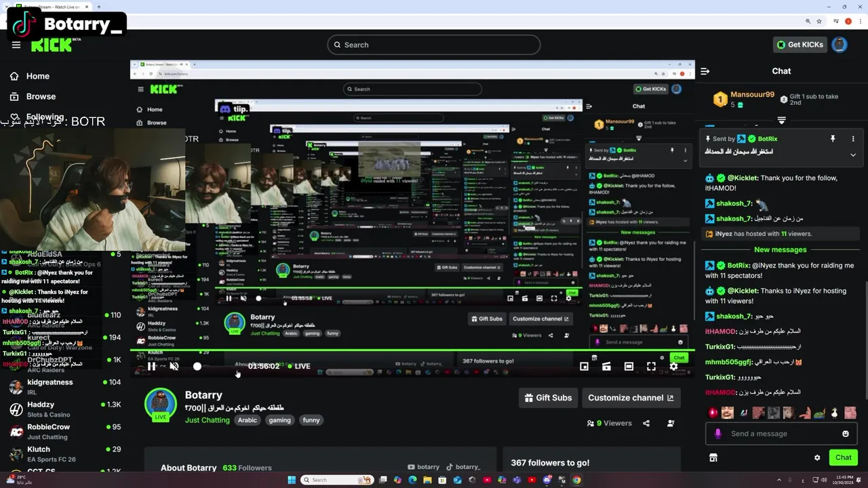This screenshot has width=868, height=488.
Task: Open Microsoft Edge from taskbar
Action: click(412, 480)
